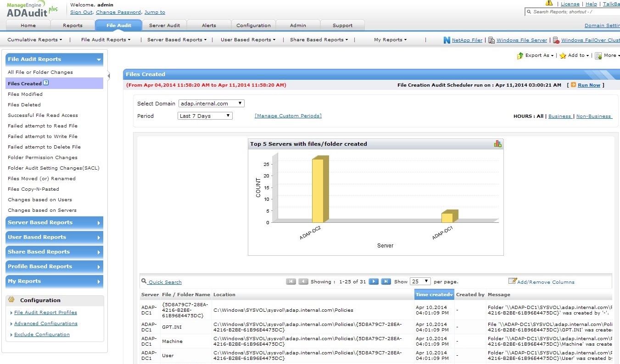
Task: Filter by Business hours
Action: (x=559, y=116)
